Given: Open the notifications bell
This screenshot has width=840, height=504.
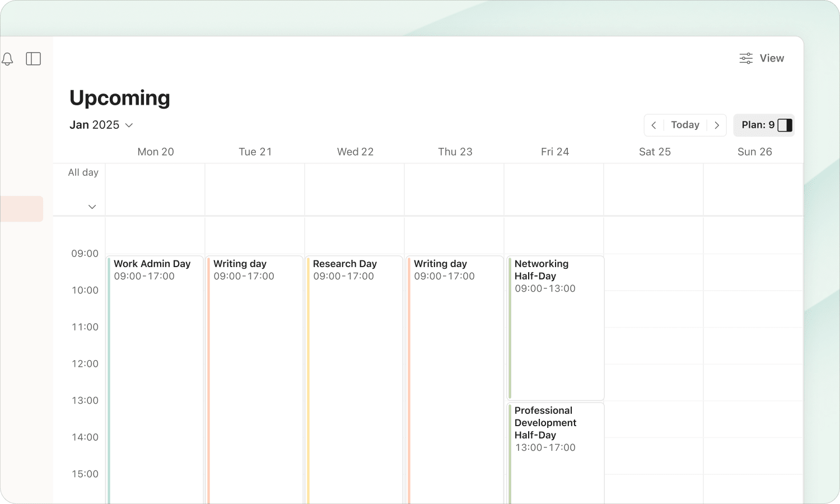Looking at the screenshot, I should pyautogui.click(x=7, y=59).
